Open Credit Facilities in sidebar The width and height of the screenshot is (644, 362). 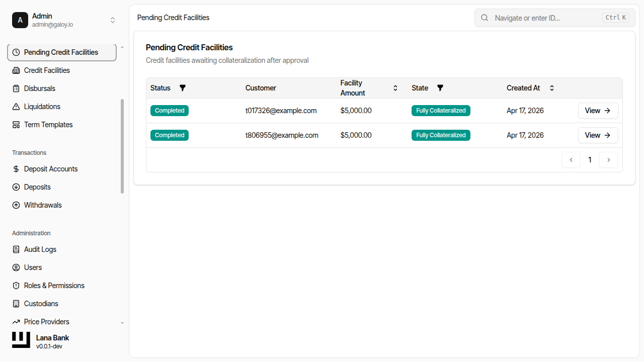coord(47,70)
